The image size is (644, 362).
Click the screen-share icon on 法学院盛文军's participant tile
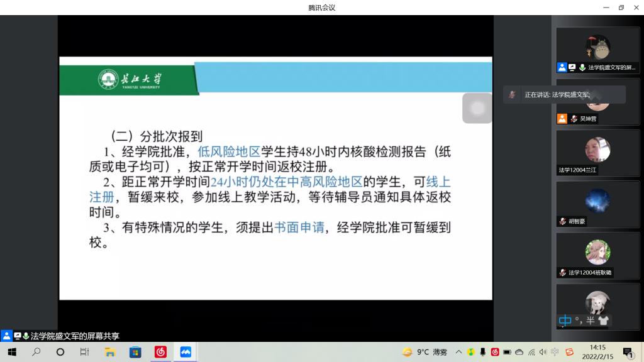(571, 67)
